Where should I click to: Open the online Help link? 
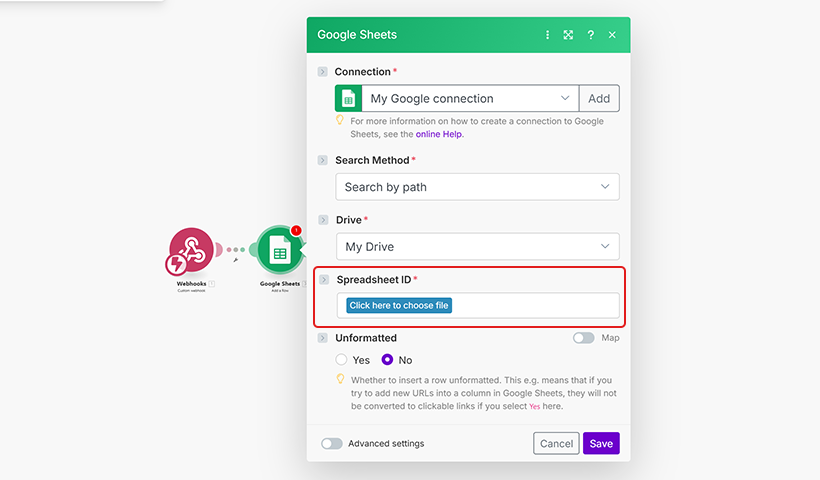tap(440, 134)
